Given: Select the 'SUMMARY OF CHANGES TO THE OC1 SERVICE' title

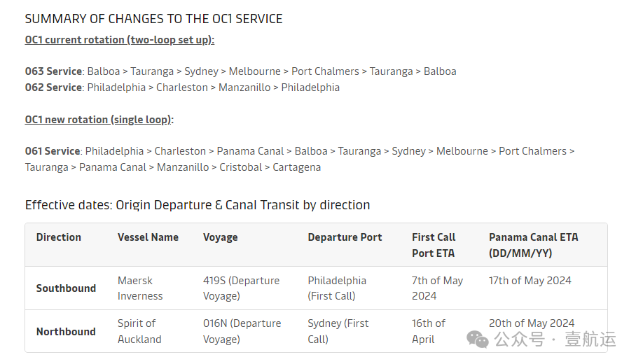Looking at the screenshot, I should (x=153, y=19).
